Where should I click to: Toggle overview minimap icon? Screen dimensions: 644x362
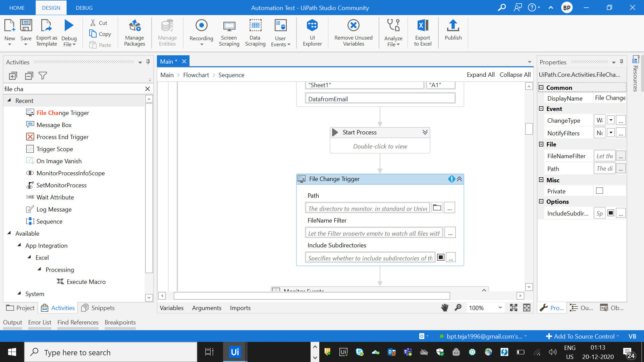tap(527, 308)
